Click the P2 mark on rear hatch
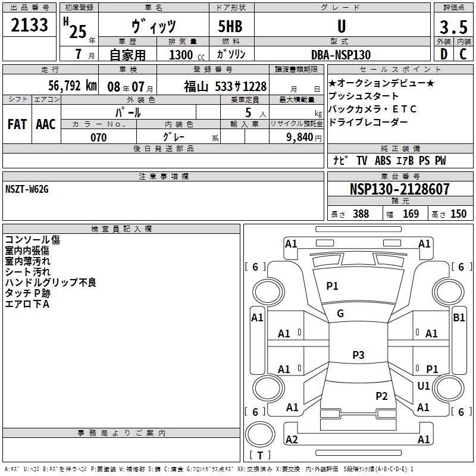Image resolution: width=476 pixels, height=476 pixels. (x=381, y=396)
